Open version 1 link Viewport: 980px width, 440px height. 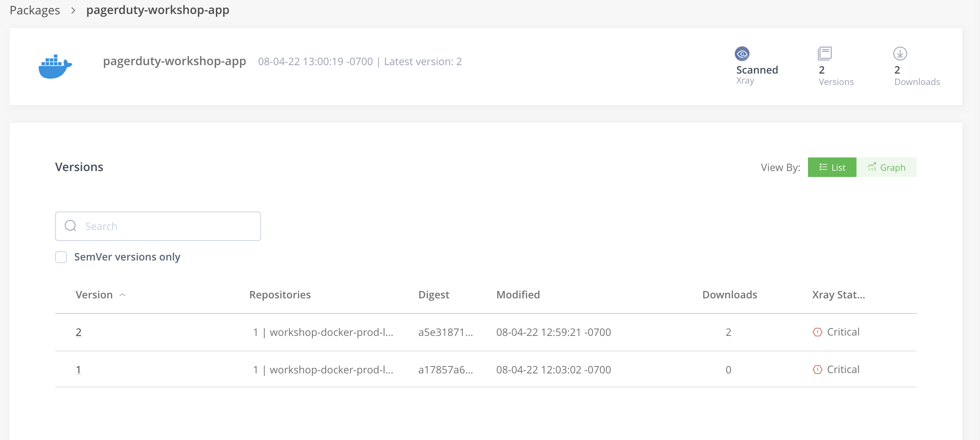point(78,369)
